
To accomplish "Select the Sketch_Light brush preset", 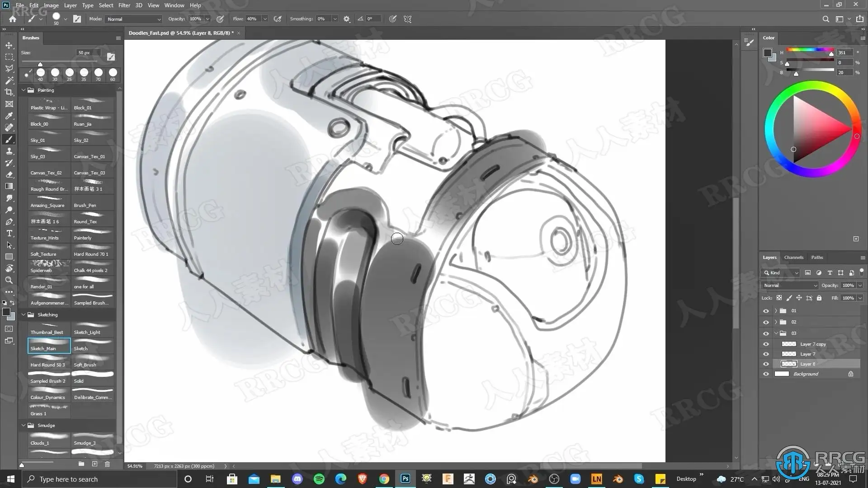I will (x=92, y=329).
